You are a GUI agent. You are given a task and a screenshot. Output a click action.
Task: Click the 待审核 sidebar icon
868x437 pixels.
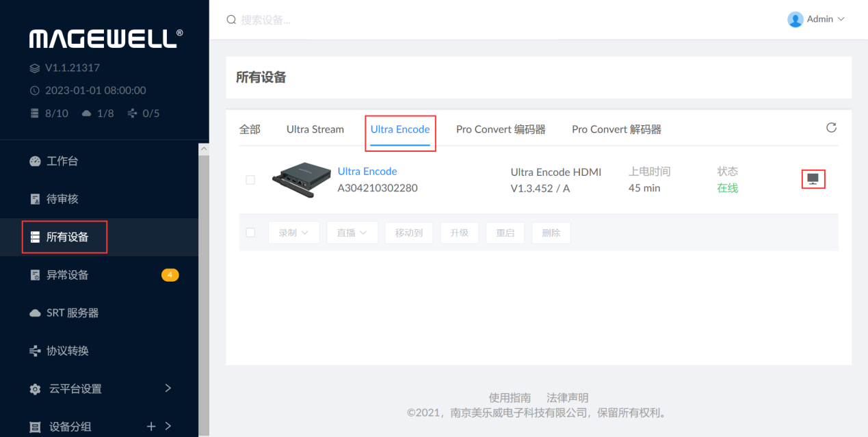(36, 199)
